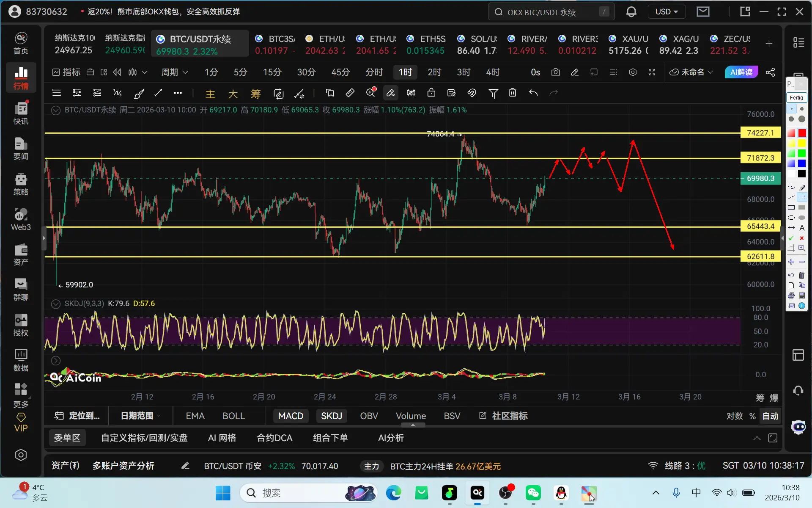Open the share icon next to AI解读
Image resolution: width=812 pixels, height=508 pixels.
tap(771, 72)
